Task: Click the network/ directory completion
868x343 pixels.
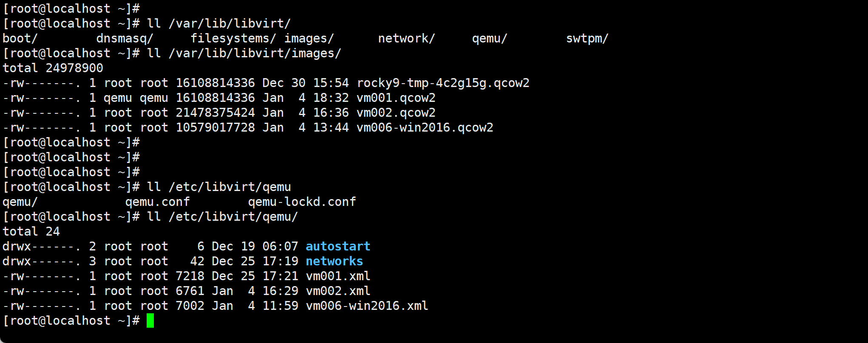Action: pos(406,39)
